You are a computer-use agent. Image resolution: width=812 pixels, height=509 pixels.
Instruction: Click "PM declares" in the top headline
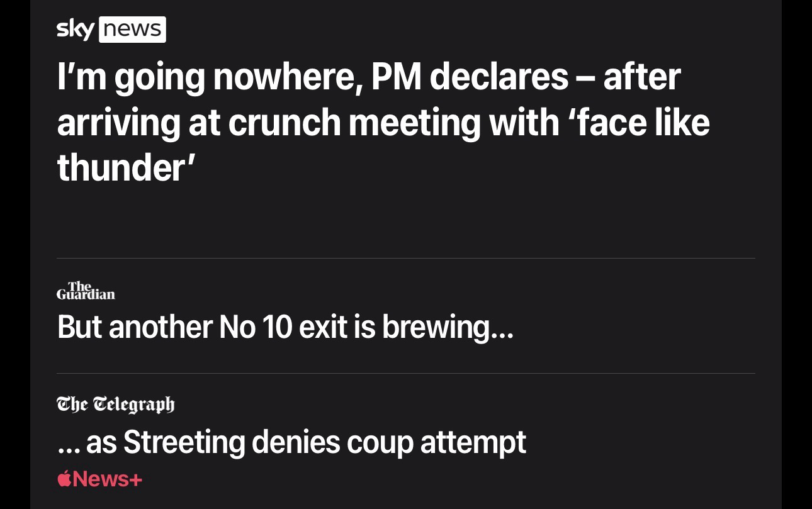469,76
